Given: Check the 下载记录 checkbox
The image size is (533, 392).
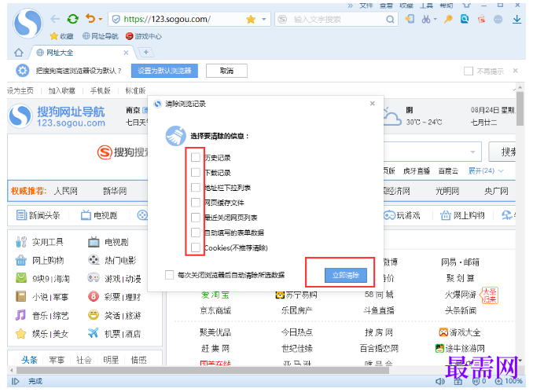Looking at the screenshot, I should [196, 172].
